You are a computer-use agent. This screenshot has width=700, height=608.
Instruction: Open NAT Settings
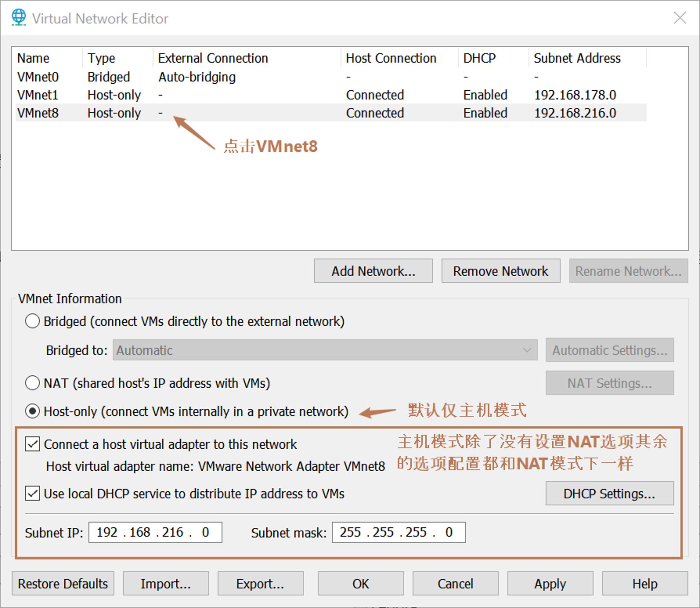click(609, 383)
